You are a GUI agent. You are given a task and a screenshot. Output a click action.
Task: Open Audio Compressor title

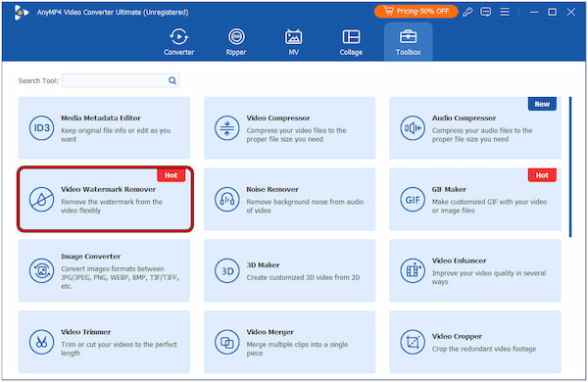coord(464,119)
